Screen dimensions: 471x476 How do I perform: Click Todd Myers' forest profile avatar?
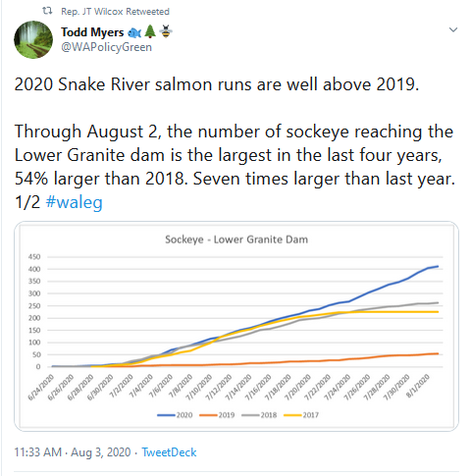click(x=33, y=40)
